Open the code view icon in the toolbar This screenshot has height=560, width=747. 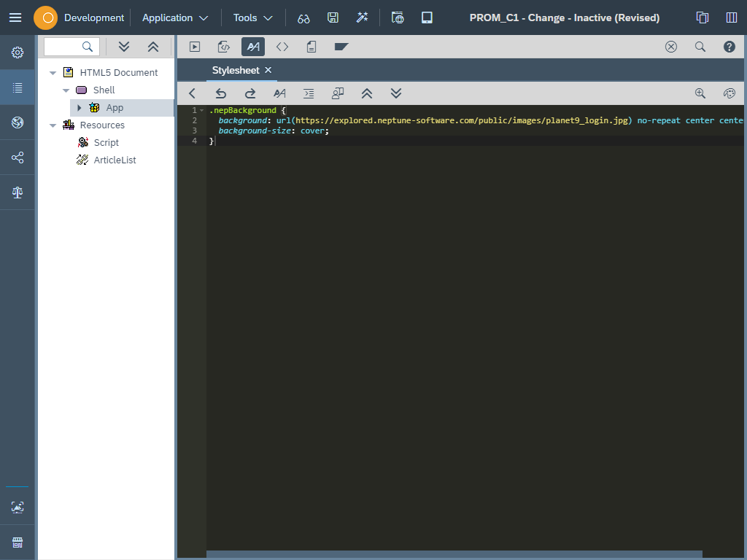click(282, 46)
